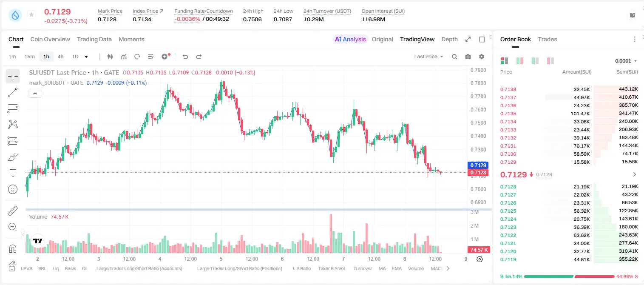This screenshot has width=644, height=285.
Task: Open the timeframe dropdown arrow beside 1D
Action: pyautogui.click(x=86, y=57)
